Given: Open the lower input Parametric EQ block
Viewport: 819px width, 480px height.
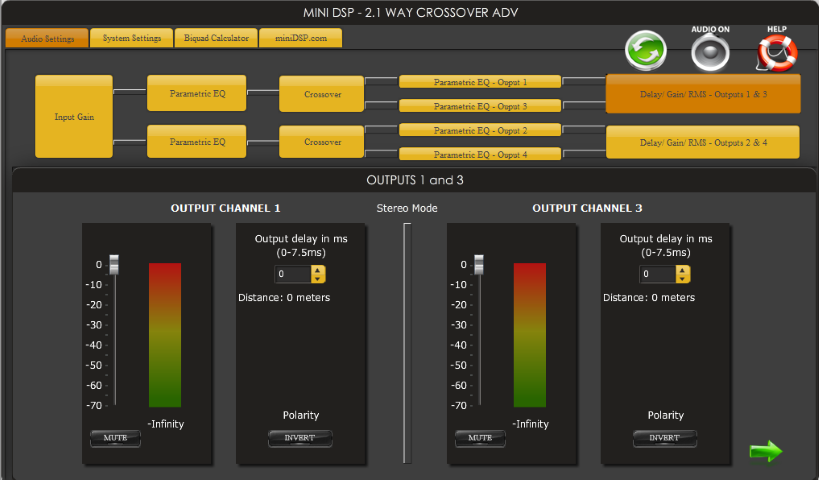Looking at the screenshot, I should 196,141.
